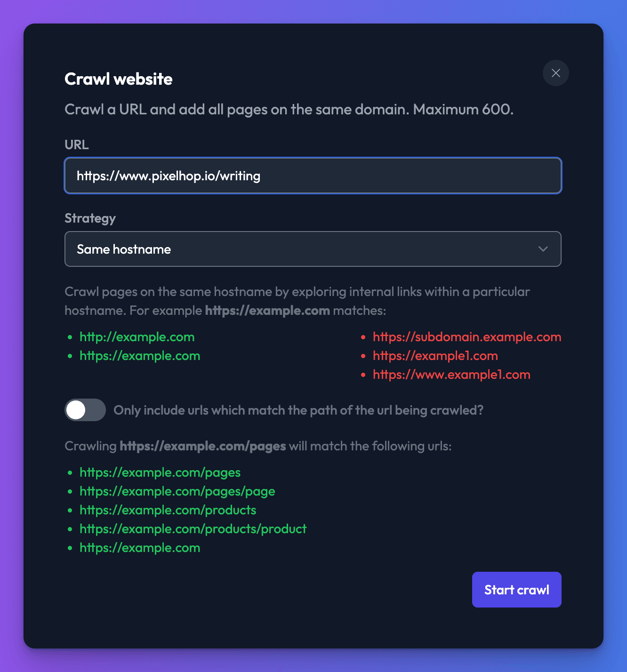
Task: Click https://example.com/products link
Action: point(168,510)
